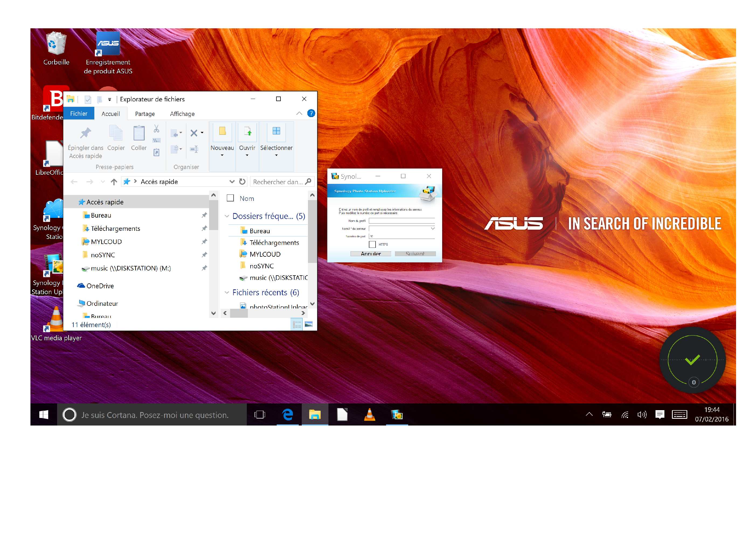Click the search magnifier icon in Explorer
This screenshot has width=756, height=535.
[308, 182]
